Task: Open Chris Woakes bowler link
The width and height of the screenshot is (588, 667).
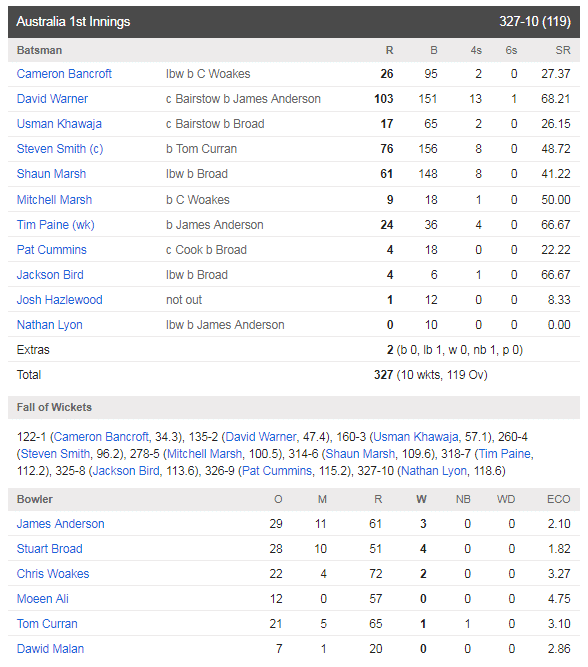Action: coord(53,574)
